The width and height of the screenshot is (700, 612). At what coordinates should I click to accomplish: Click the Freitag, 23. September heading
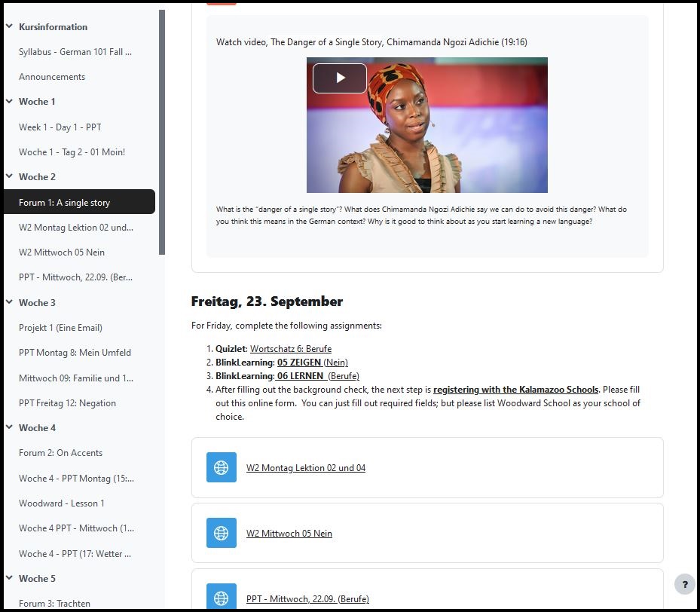(267, 301)
